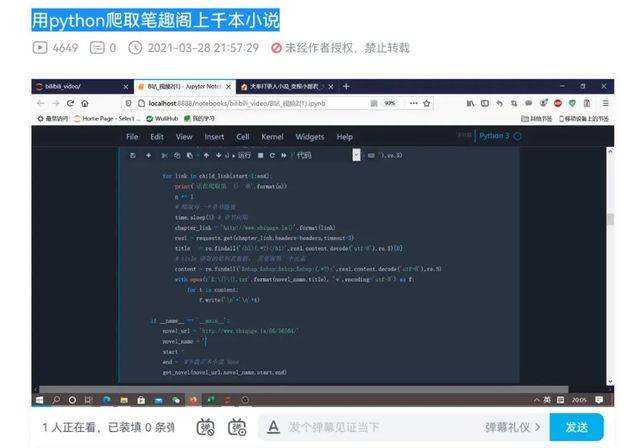This screenshot has height=448, width=640.
Task: Open the Jupyter Edit menu
Action: coord(157,137)
